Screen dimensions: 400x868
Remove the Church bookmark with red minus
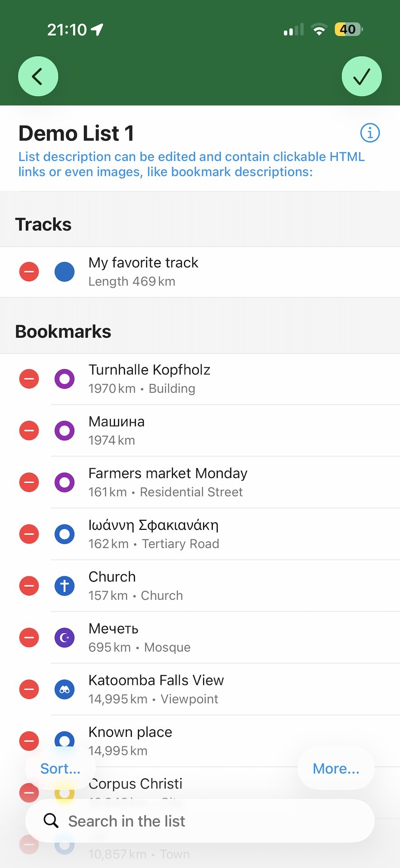click(29, 586)
